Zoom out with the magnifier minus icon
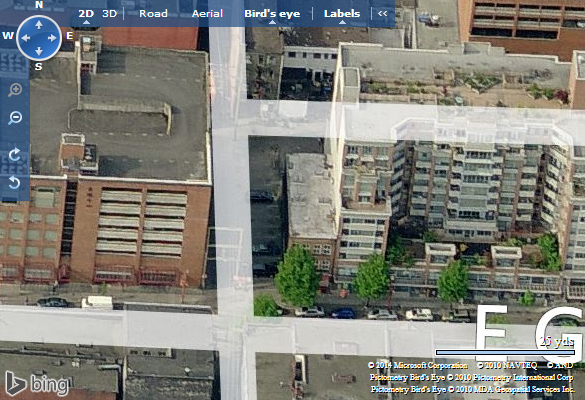Viewport: 585px width, 400px height. pos(15,118)
